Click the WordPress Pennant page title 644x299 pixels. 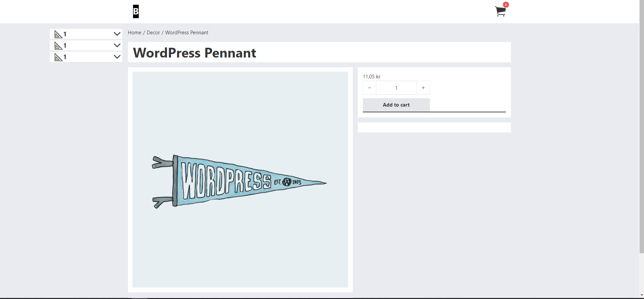point(195,53)
